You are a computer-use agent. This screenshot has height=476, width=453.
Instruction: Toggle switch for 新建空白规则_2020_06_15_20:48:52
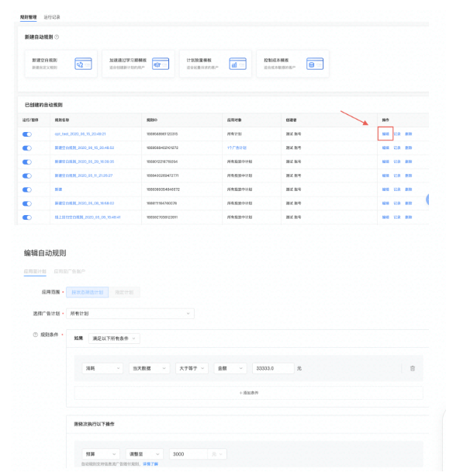click(27, 148)
